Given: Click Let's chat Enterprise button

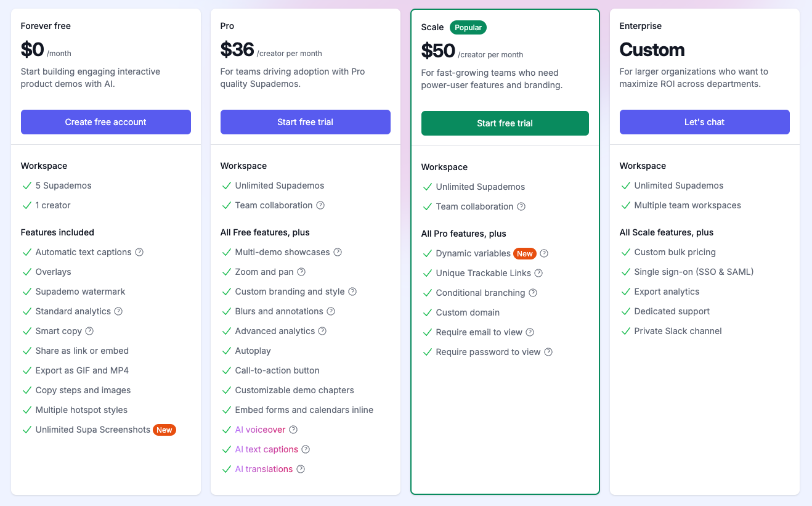Looking at the screenshot, I should 705,122.
